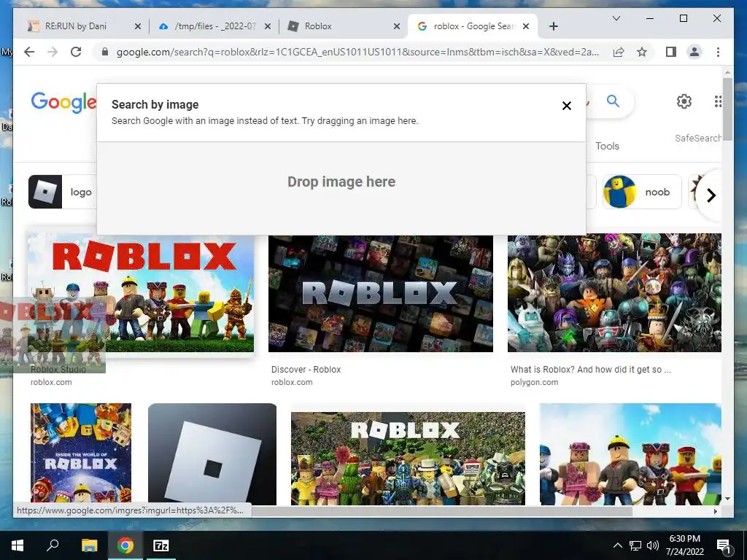Open Google quick settings gear
The image size is (747, 560).
684,101
